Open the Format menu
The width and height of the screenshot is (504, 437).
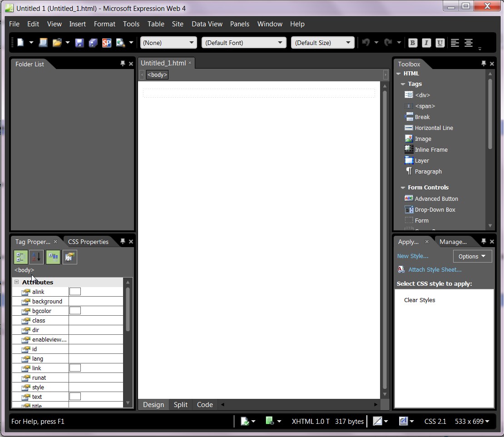[x=104, y=24]
